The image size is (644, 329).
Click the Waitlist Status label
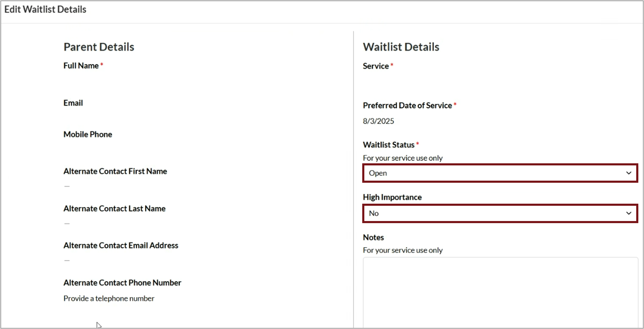(389, 145)
